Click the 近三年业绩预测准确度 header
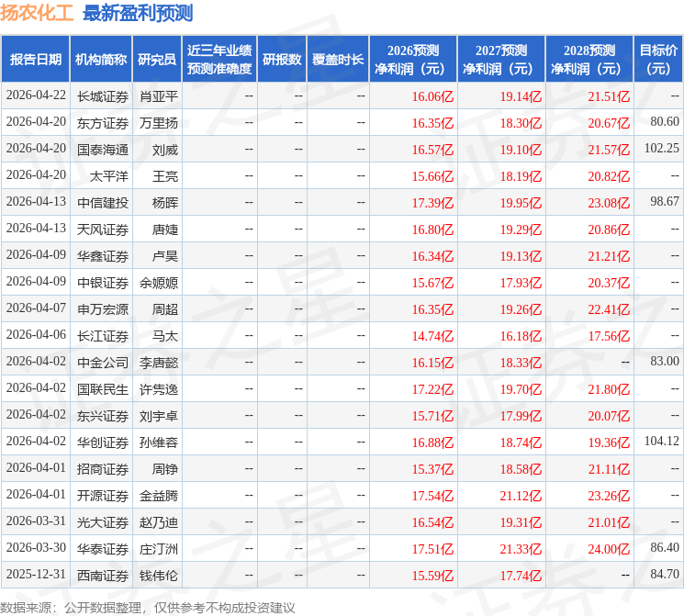The height and width of the screenshot is (616, 684). coord(219,60)
